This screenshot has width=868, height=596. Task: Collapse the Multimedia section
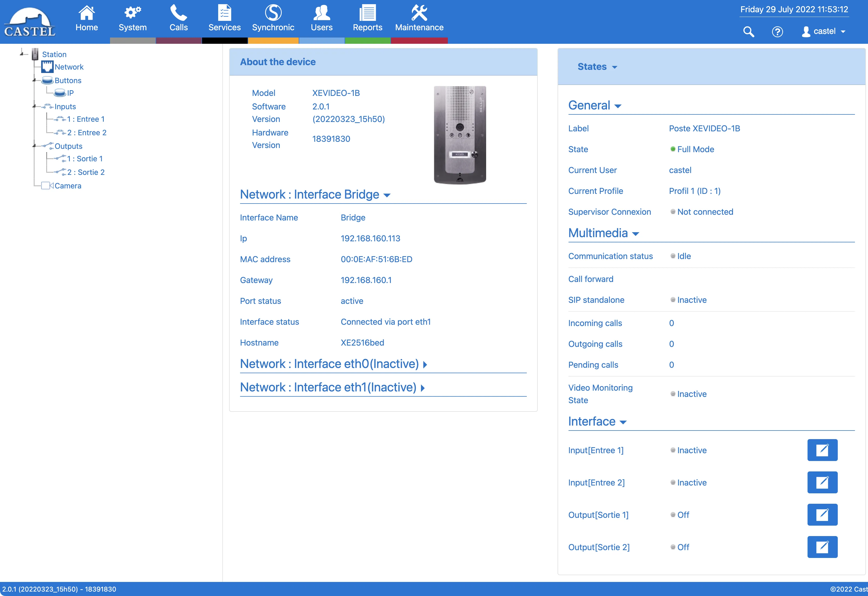[604, 233]
